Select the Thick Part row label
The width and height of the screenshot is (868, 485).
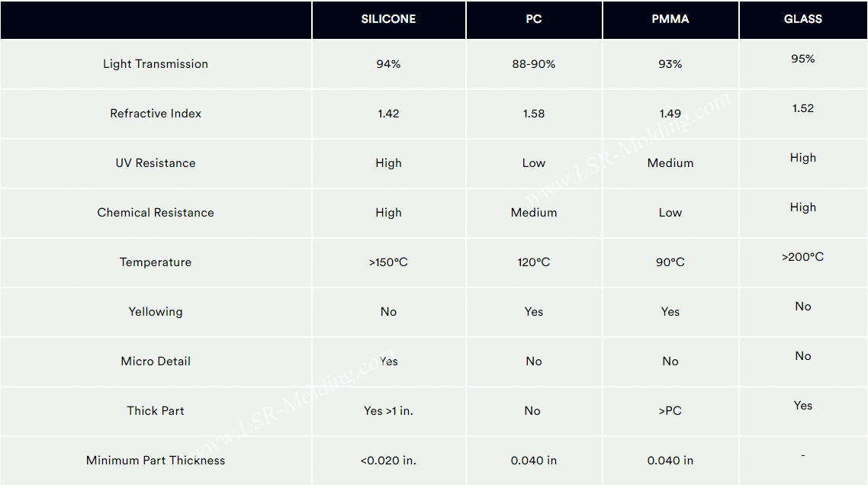pos(156,411)
